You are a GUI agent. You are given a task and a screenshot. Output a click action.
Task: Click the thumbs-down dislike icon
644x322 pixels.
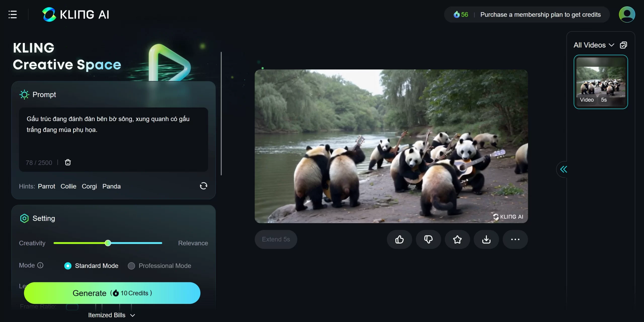click(x=428, y=239)
